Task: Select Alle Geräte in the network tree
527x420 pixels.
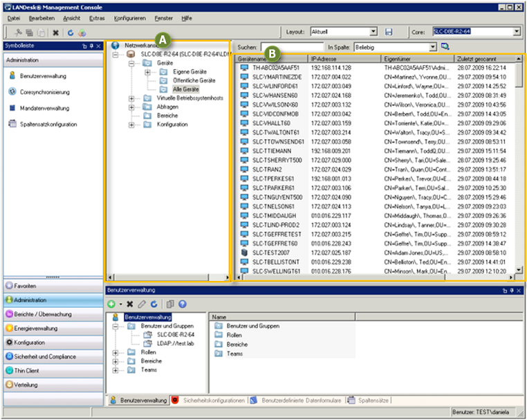Action: tap(185, 89)
